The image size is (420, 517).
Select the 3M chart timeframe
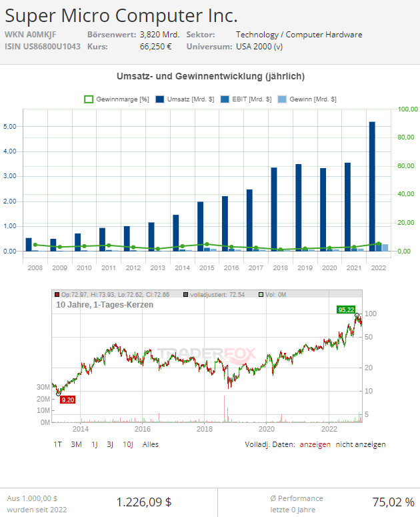76,444
